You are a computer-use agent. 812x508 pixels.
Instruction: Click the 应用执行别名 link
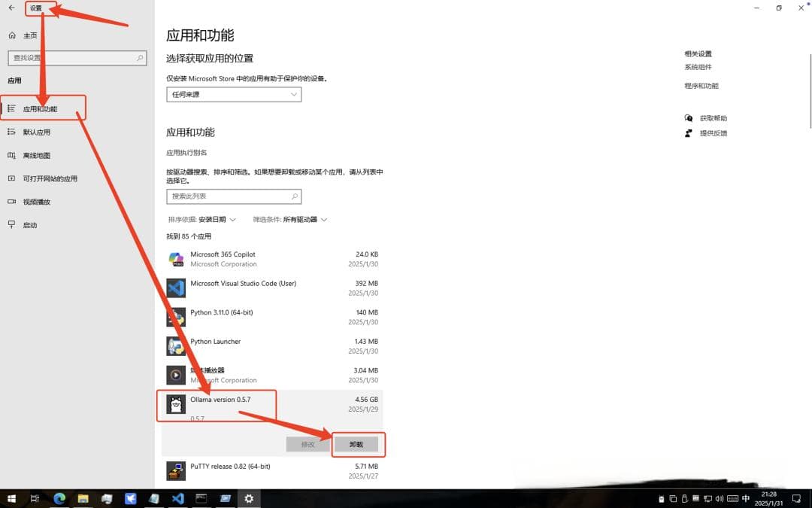point(186,152)
